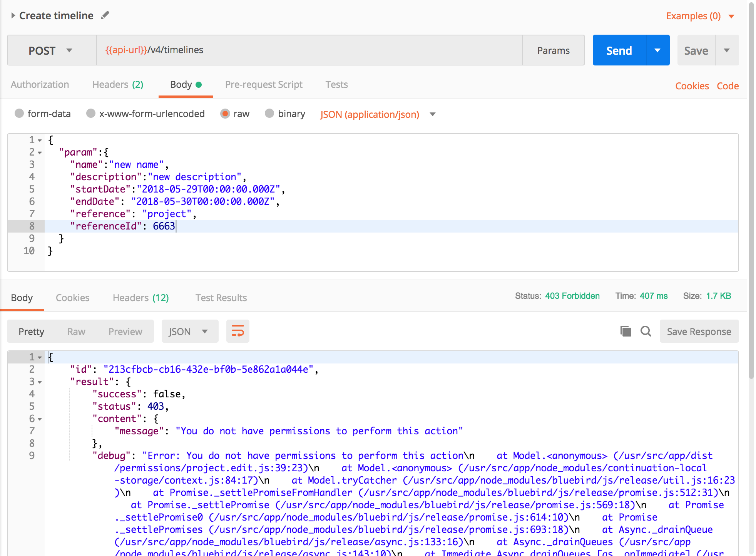Viewport: 756px width, 556px height.
Task: Collapse the result object fold arrow at line 3
Action: pos(40,382)
